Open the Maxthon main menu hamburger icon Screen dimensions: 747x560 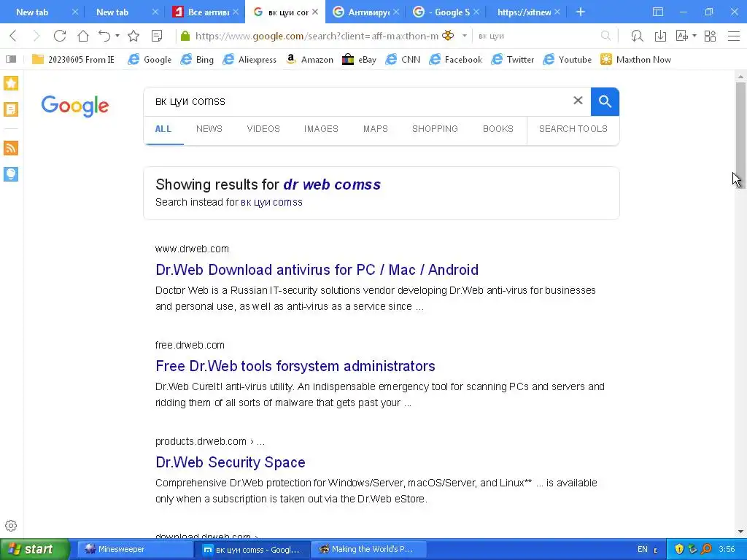[x=734, y=36]
